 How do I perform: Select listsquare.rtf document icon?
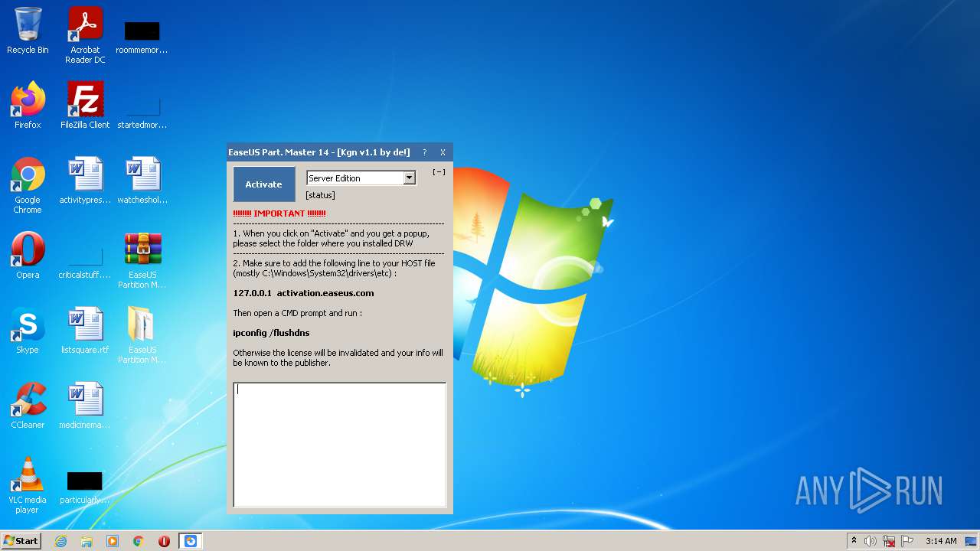tap(85, 331)
